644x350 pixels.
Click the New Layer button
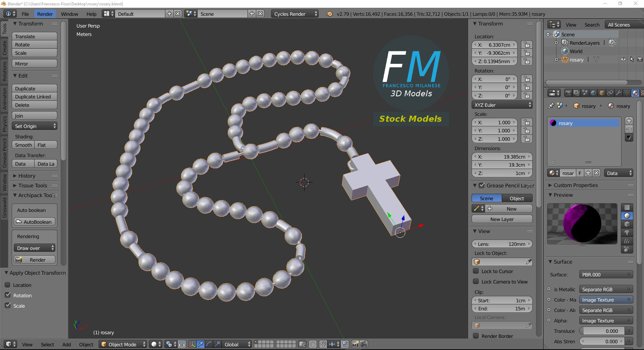point(502,219)
